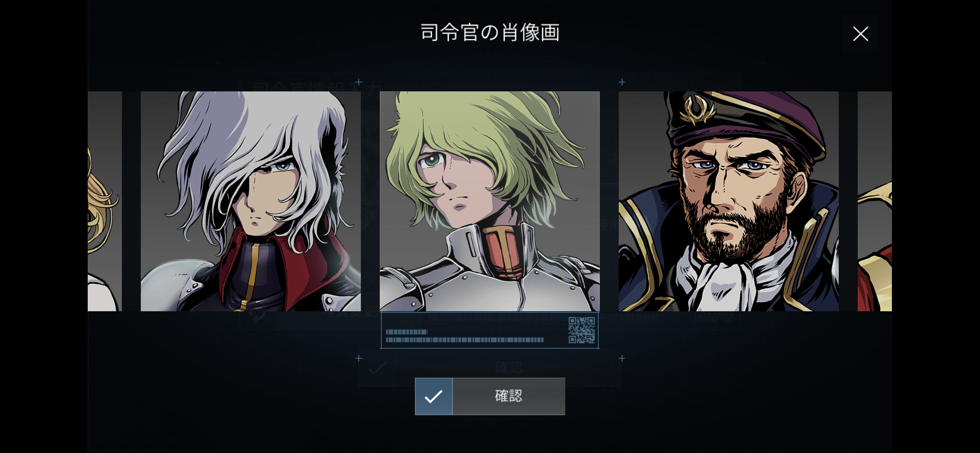
Task: Click the plus marker above the selected portrait's right corner
Action: click(622, 82)
